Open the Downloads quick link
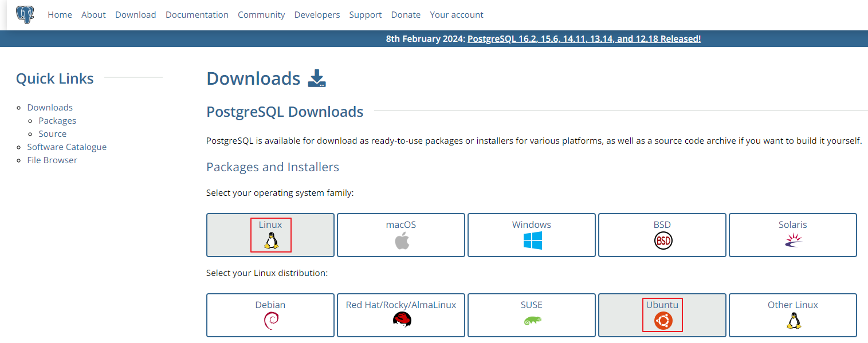 tap(50, 108)
